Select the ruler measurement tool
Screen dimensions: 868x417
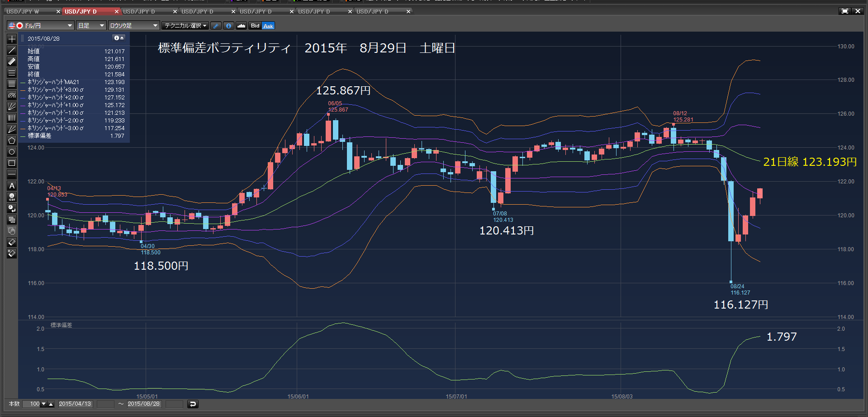pos(12,61)
